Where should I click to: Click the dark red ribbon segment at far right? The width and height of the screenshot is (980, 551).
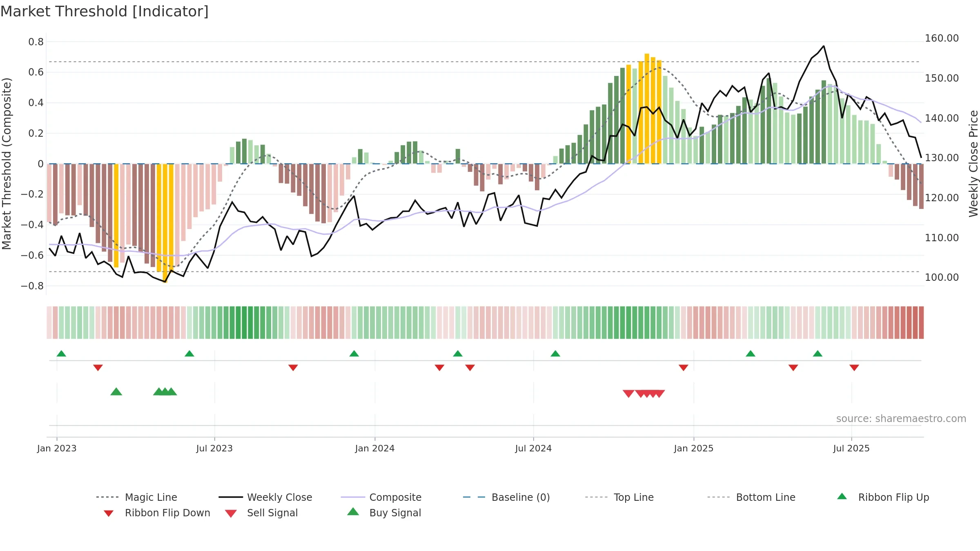921,322
